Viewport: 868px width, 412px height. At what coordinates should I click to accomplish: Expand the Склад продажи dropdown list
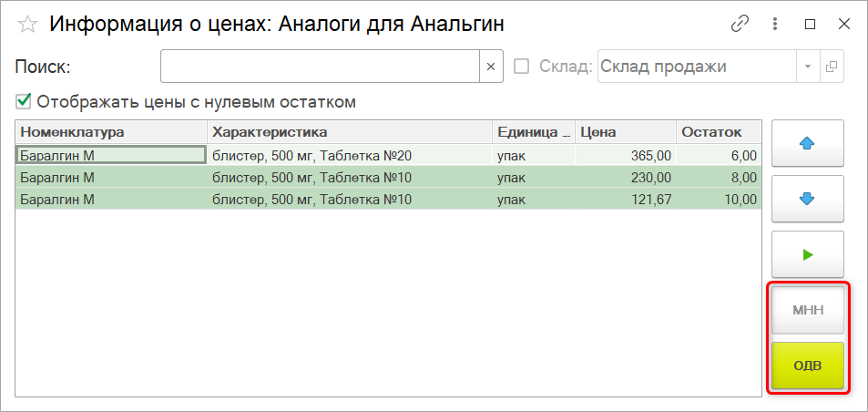coord(808,67)
